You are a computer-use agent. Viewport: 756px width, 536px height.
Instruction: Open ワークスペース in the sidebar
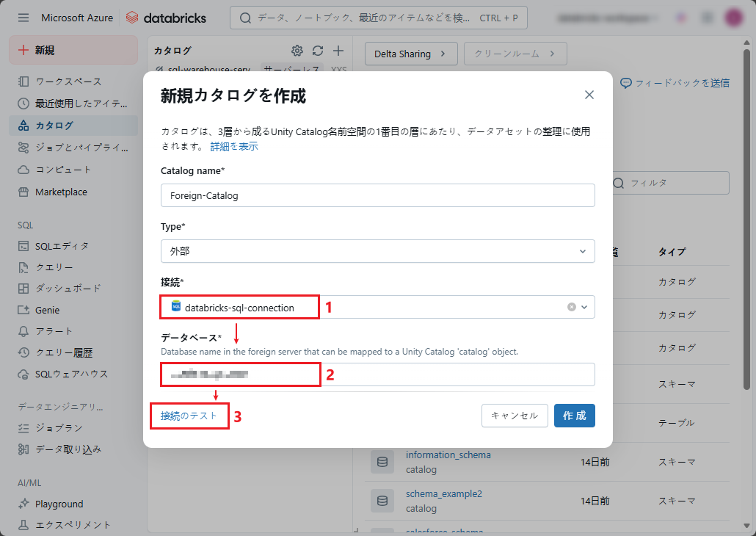(68, 82)
